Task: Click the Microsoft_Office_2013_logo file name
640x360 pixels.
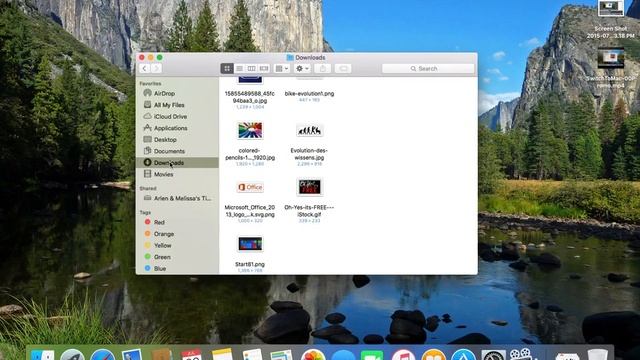Action: [x=250, y=211]
